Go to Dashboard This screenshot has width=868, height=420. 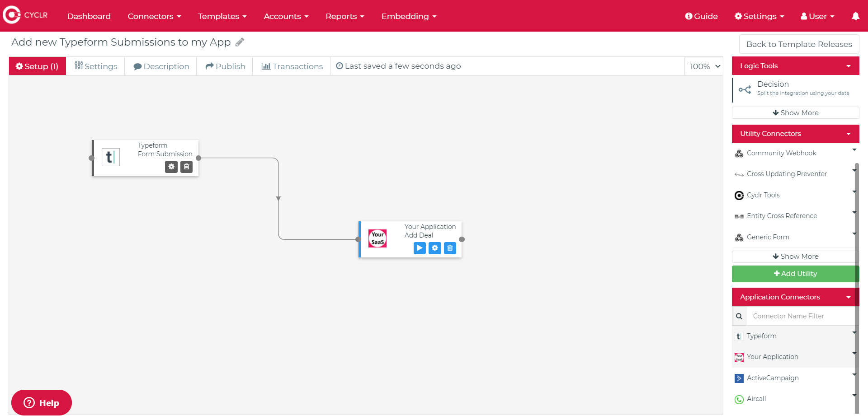[x=89, y=16]
